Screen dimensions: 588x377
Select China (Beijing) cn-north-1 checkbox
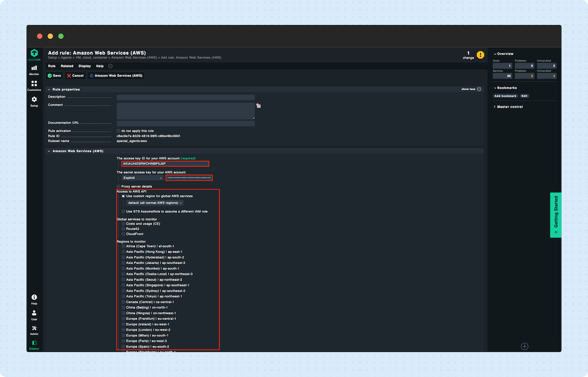click(123, 308)
